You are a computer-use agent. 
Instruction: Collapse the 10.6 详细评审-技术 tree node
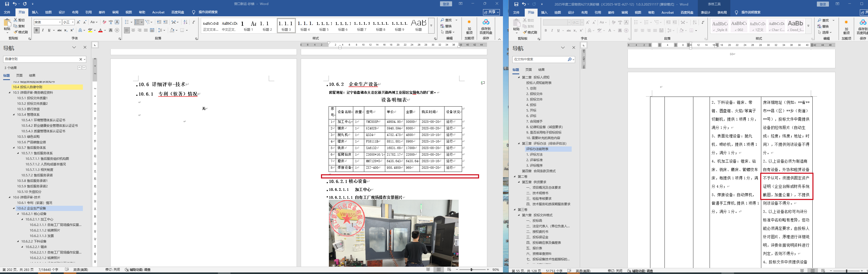point(10,197)
